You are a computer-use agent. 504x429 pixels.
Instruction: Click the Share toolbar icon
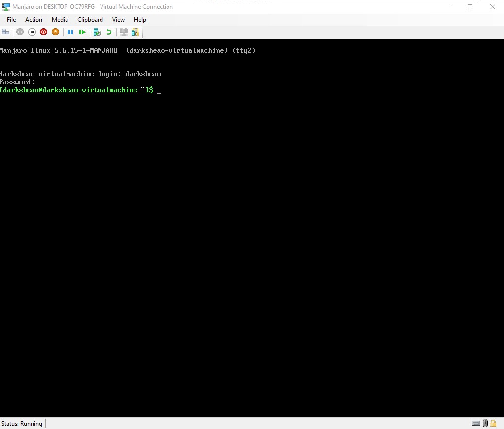point(135,32)
